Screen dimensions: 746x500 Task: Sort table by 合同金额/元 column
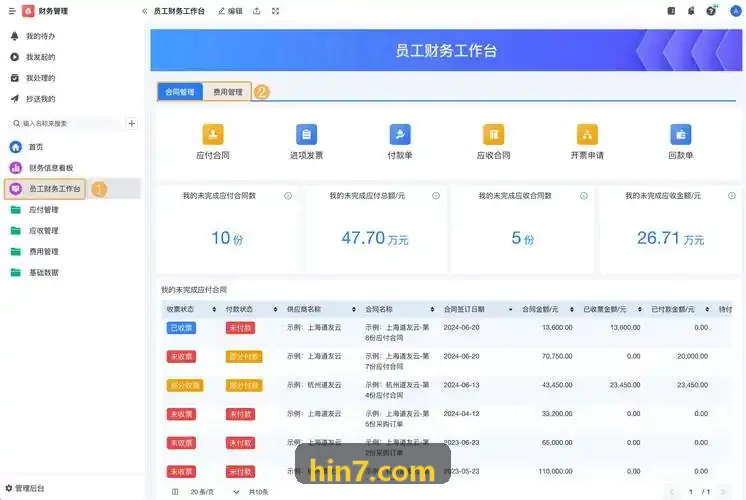point(571,310)
